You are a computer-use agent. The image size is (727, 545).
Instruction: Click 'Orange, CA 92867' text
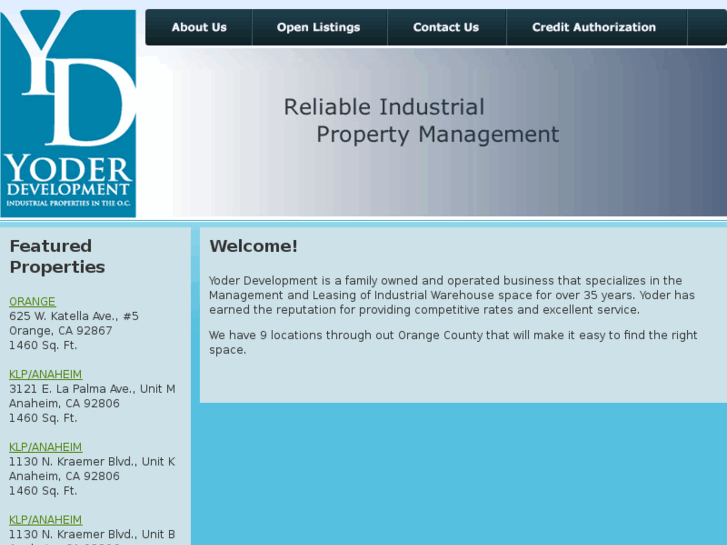coord(61,331)
